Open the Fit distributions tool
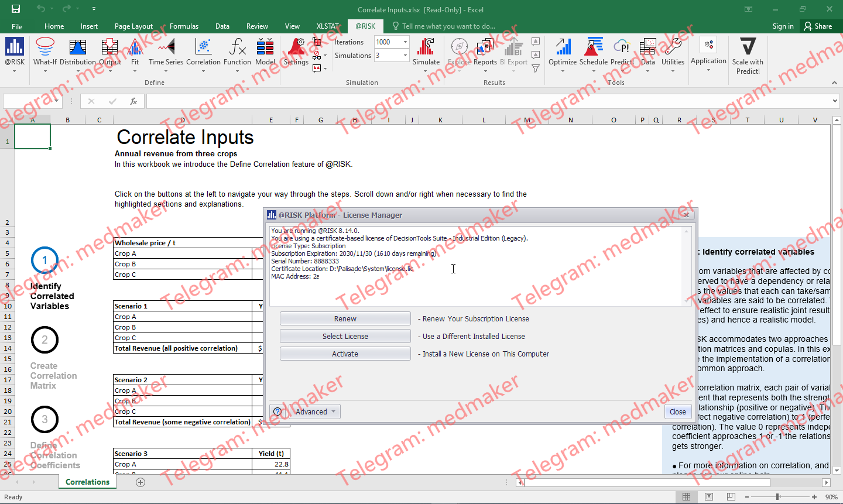Viewport: 843px width, 504px height. [135, 52]
